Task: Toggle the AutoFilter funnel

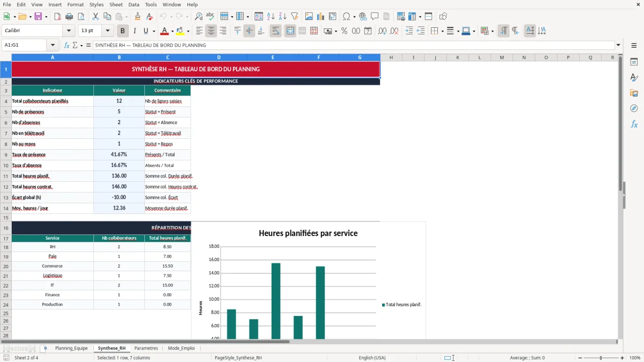Action: click(294, 17)
